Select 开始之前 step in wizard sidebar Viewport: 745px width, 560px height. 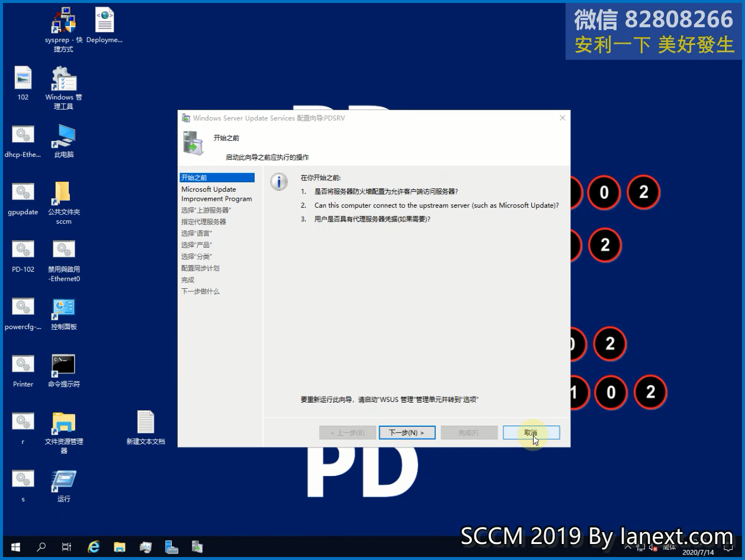click(217, 178)
